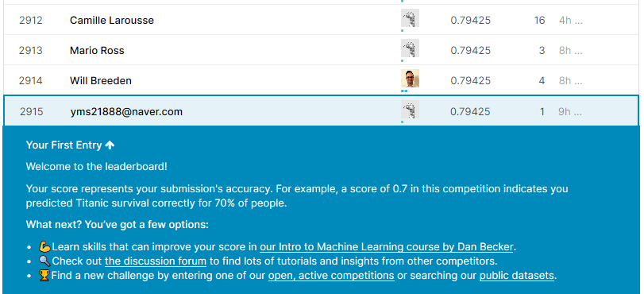Click the 4h last submission time
This screenshot has height=294, width=644.
pyautogui.click(x=570, y=20)
